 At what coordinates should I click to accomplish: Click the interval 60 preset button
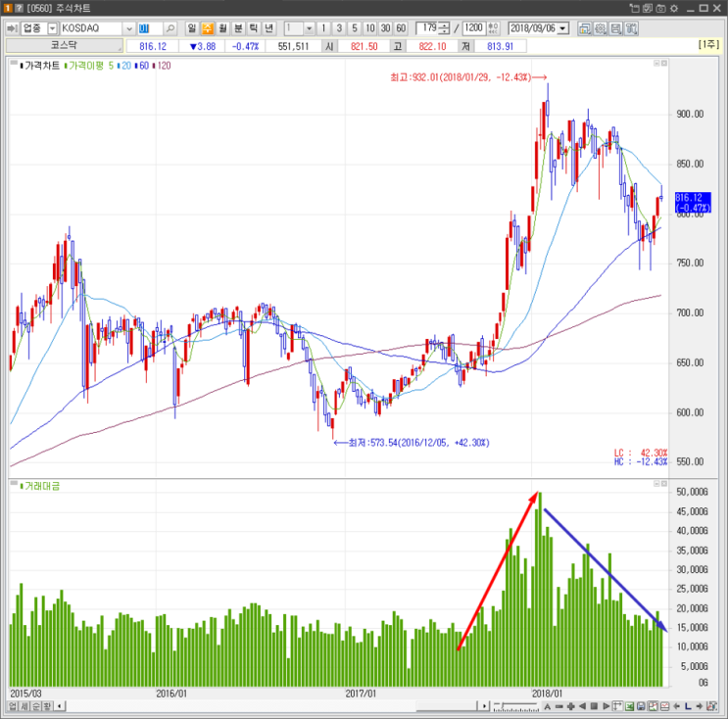(401, 28)
